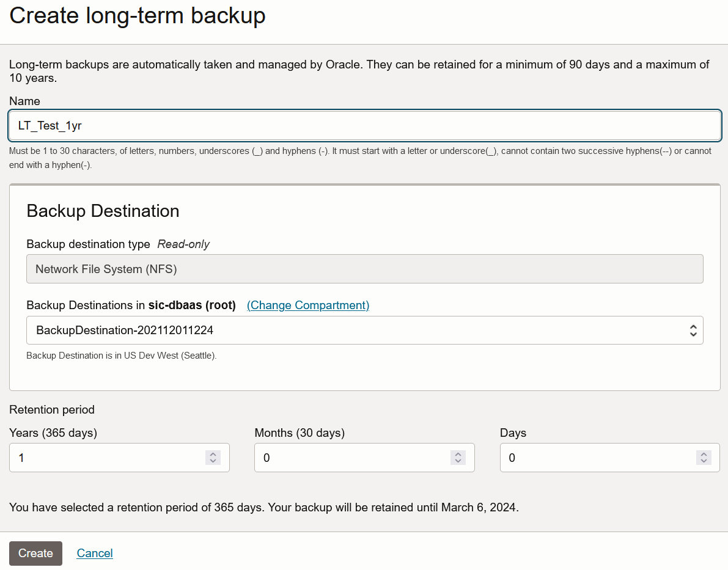Click the retention period summary sentence
The height and width of the screenshot is (570, 728).
pos(264,507)
